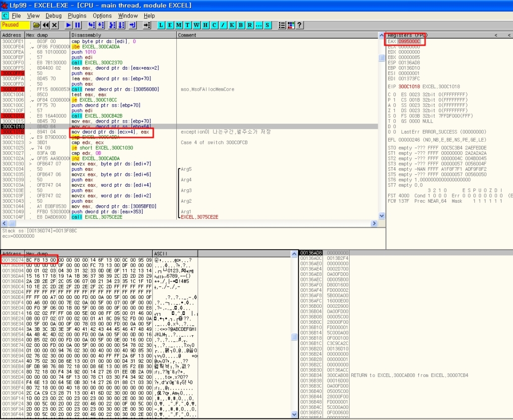513x420 pixels.
Task: Select dump row address 00136D74
Action: (13, 260)
